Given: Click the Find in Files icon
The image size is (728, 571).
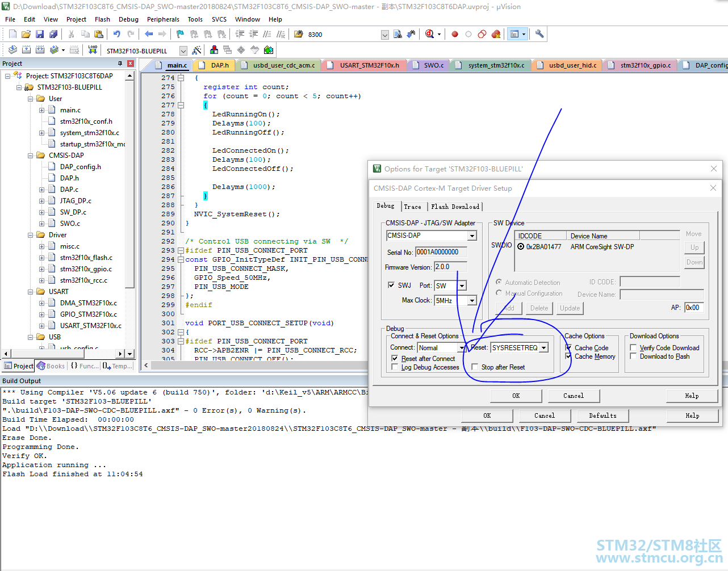Looking at the screenshot, I should pyautogui.click(x=299, y=35).
